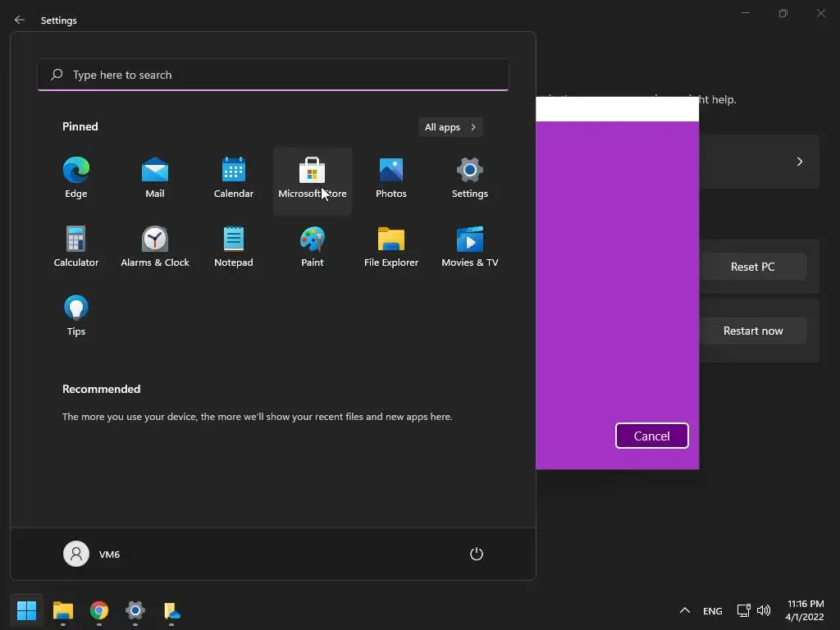Open Microsoft Store from pinned apps
Viewport: 840px width, 630px height.
coord(313,180)
